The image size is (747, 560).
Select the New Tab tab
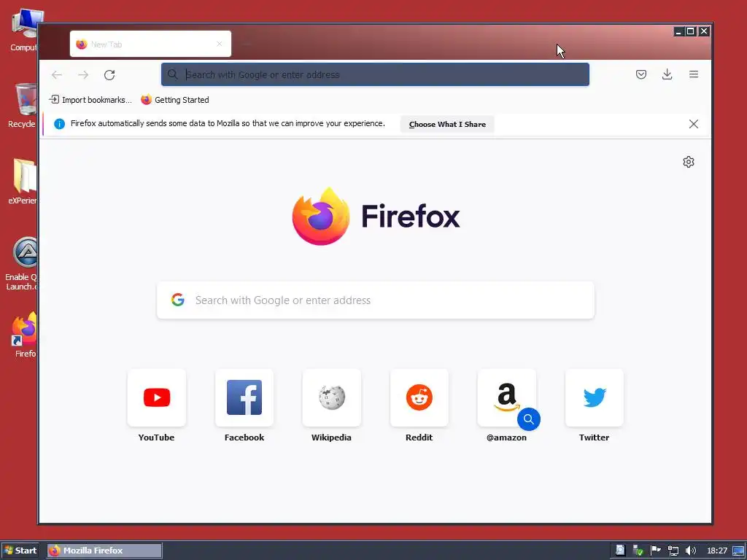150,44
